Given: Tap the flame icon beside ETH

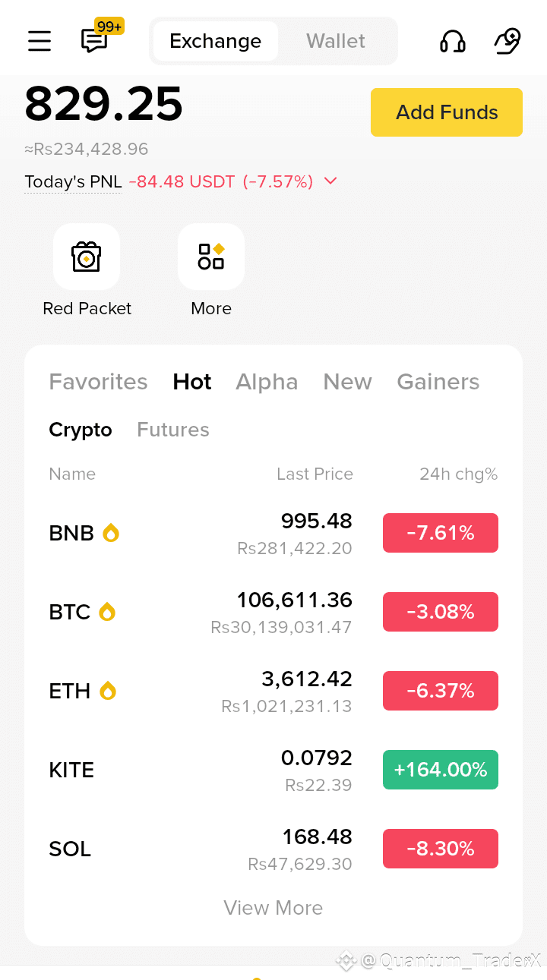Looking at the screenshot, I should (x=108, y=691).
